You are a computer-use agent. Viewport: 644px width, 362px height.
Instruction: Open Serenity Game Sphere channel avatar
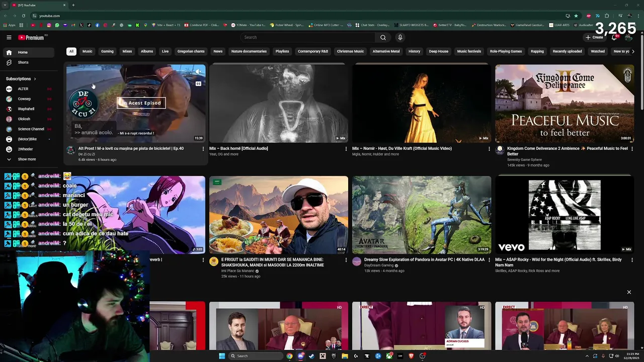500,150
